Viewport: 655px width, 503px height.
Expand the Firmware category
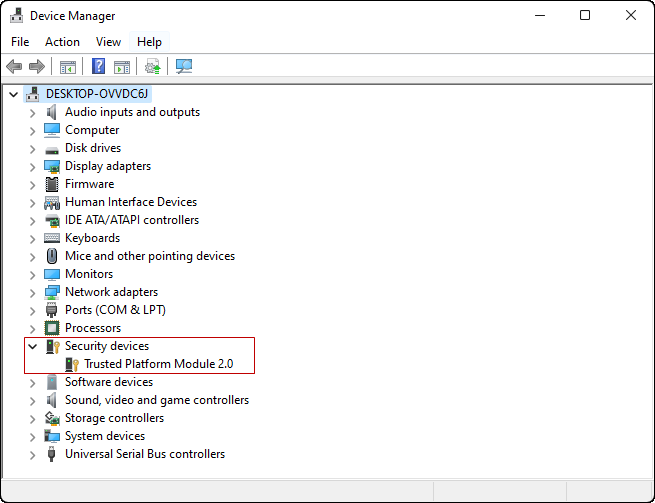click(x=33, y=185)
